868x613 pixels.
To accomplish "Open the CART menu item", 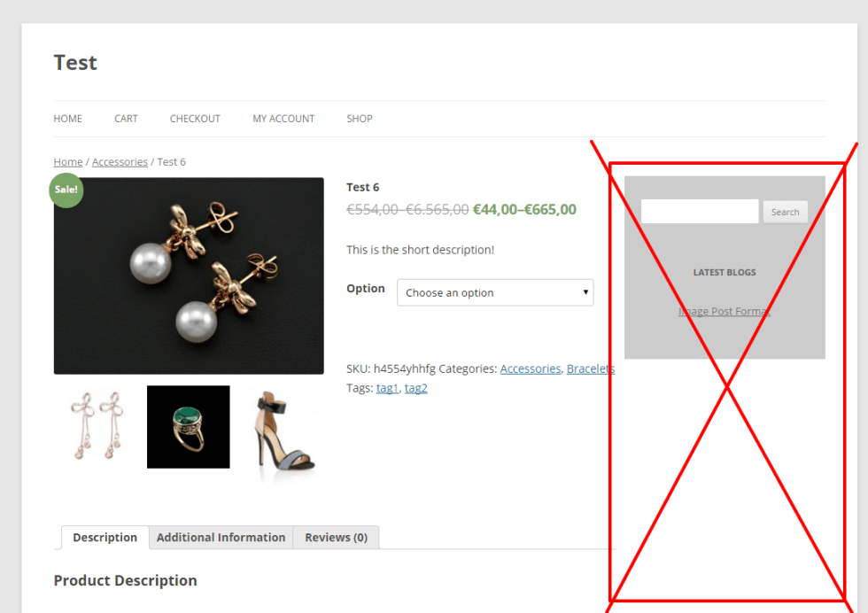I will point(126,119).
